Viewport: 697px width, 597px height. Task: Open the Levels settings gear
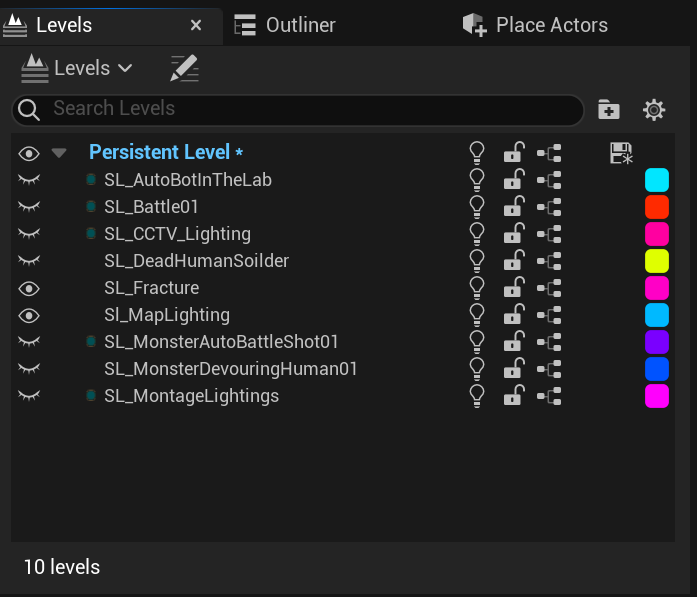[x=654, y=110]
